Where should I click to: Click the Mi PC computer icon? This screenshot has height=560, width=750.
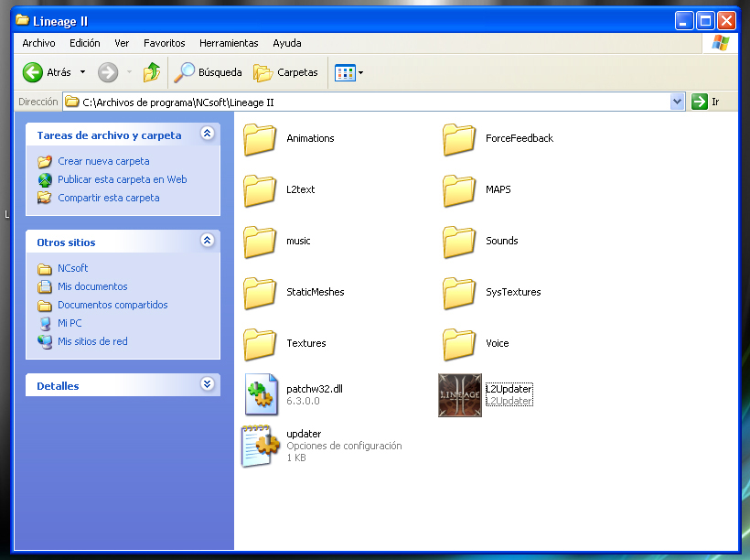(x=45, y=324)
